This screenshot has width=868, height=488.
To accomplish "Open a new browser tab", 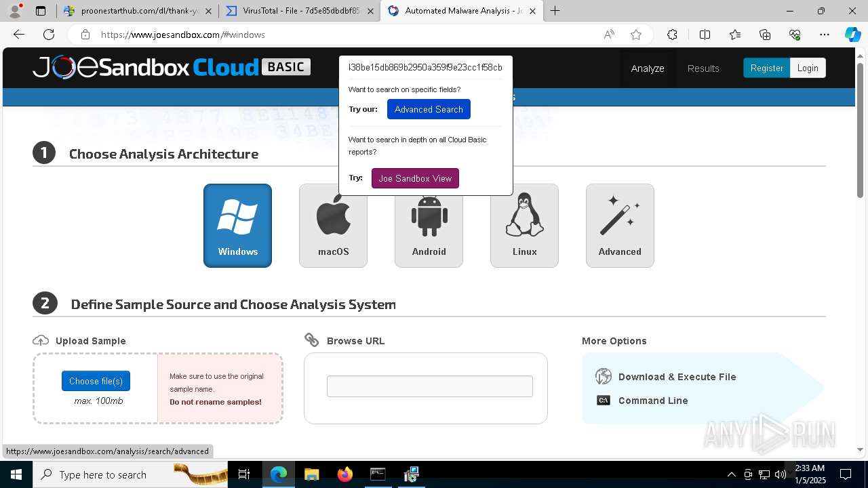I will click(x=555, y=11).
